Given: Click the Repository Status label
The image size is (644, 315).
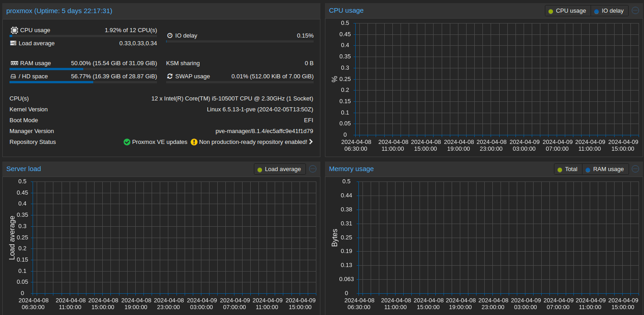Looking at the screenshot, I should click(x=33, y=142).
